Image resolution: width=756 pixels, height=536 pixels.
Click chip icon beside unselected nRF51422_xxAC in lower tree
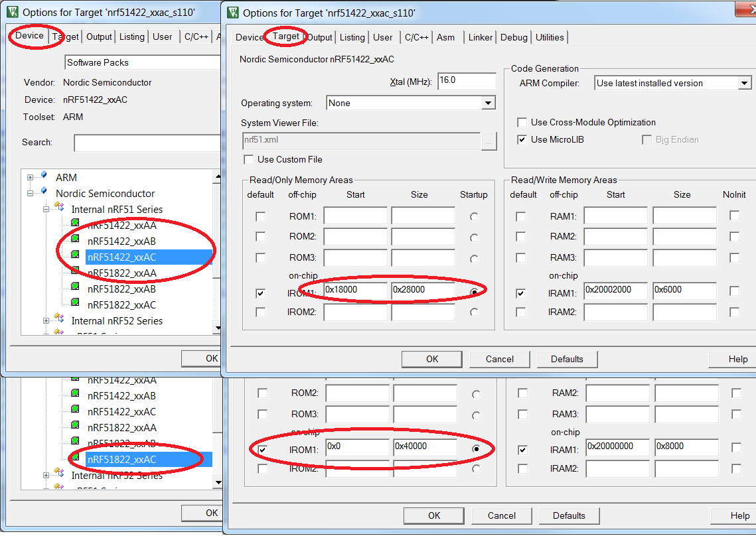[x=75, y=410]
